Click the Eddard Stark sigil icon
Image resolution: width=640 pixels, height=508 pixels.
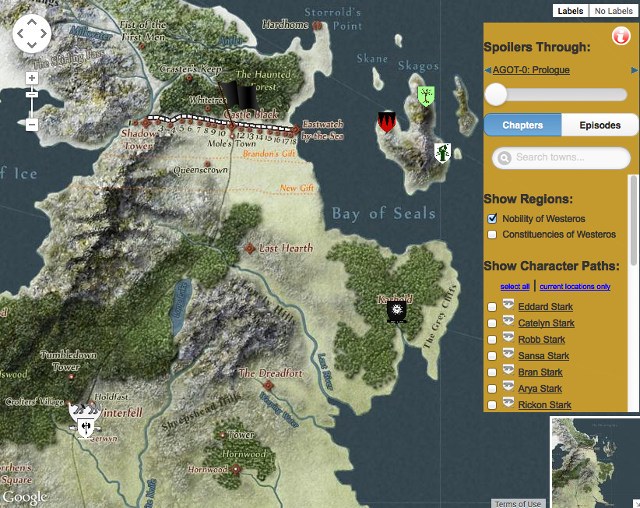pyautogui.click(x=508, y=304)
